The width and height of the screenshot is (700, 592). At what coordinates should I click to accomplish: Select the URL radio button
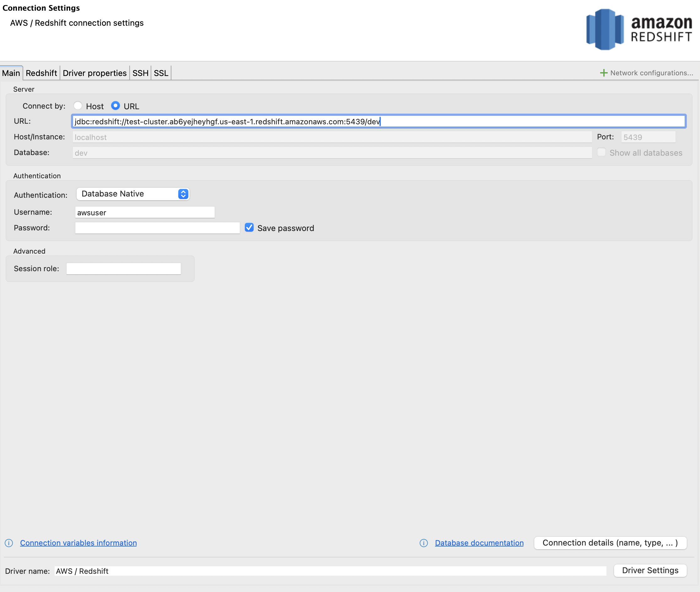(x=116, y=106)
